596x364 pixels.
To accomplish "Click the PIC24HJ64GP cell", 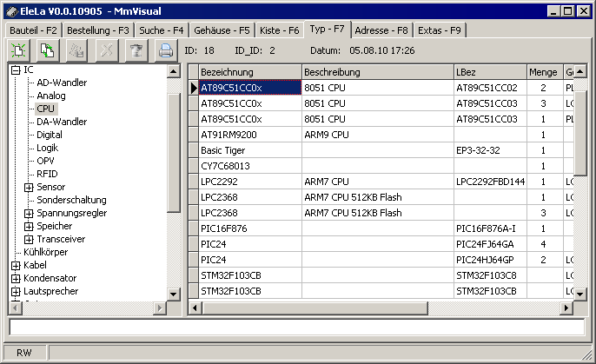I will (490, 260).
